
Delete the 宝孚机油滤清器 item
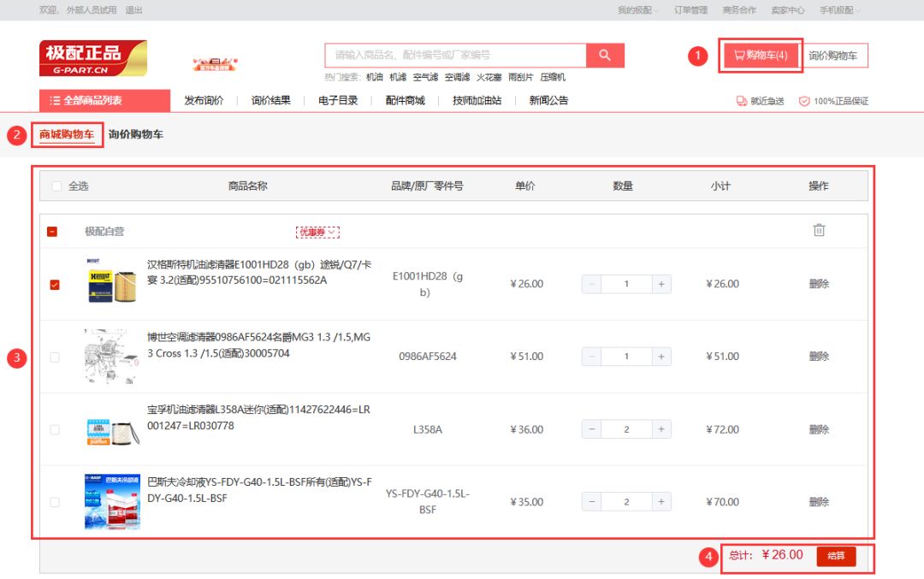coord(819,429)
